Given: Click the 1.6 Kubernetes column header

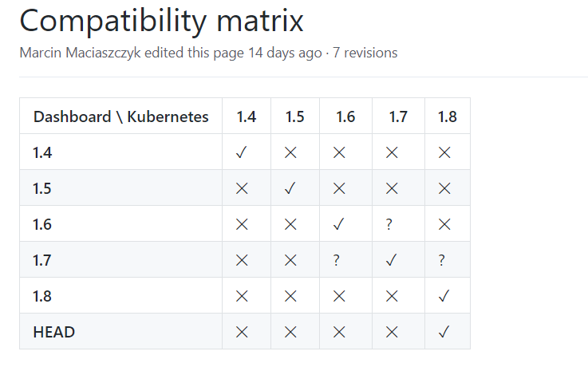Looking at the screenshot, I should 345,116.
